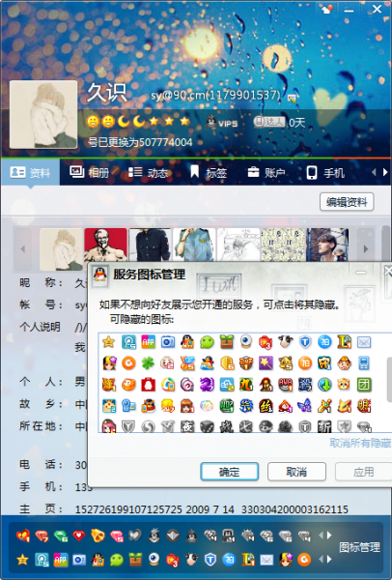Show next avatars with the carousel right arrow
Image resolution: width=392 pixels, height=580 pixels.
point(366,249)
